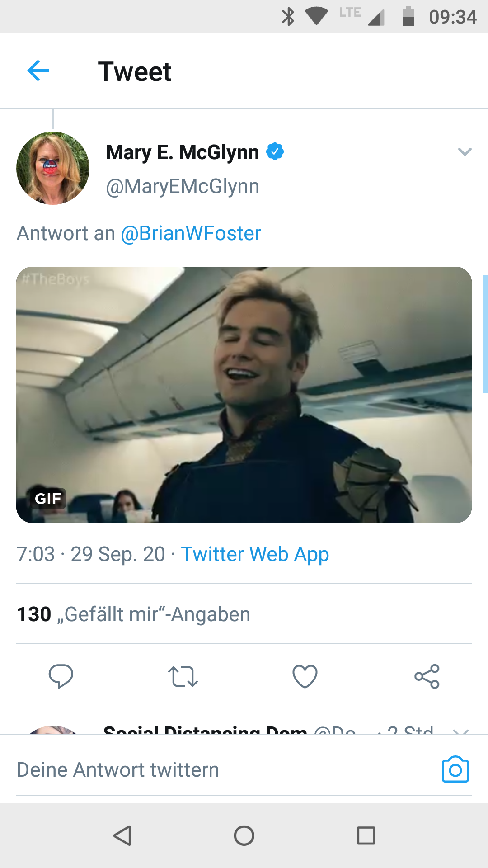
Task: Open the @MaryEMcGlynn handle
Action: click(x=183, y=186)
